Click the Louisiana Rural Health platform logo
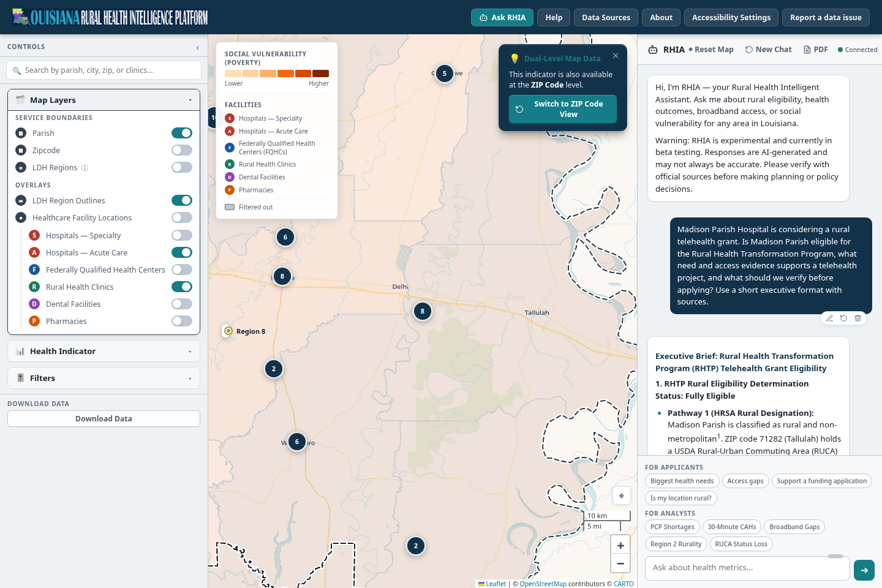This screenshot has height=588, width=882. click(110, 17)
